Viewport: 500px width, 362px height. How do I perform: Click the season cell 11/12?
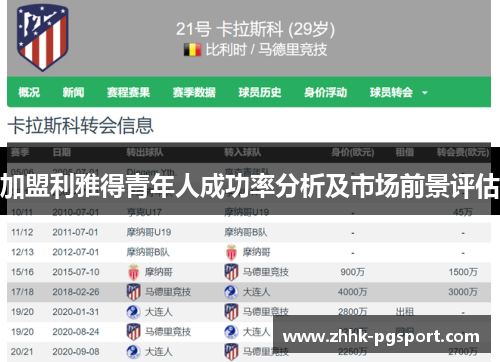(22, 232)
